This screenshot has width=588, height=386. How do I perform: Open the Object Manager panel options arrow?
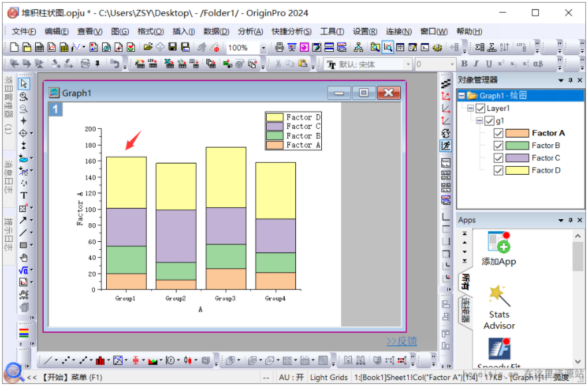pyautogui.click(x=561, y=80)
